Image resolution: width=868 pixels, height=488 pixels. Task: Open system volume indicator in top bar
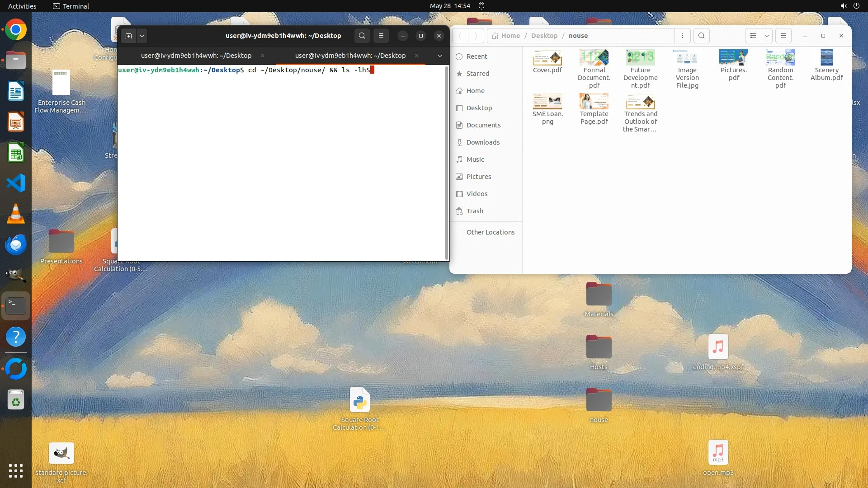point(843,6)
